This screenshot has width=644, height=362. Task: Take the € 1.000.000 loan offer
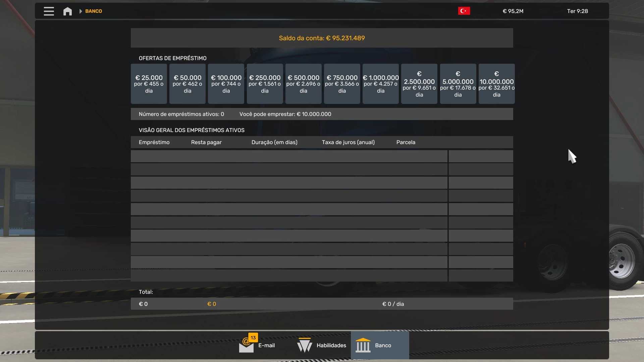click(x=381, y=84)
